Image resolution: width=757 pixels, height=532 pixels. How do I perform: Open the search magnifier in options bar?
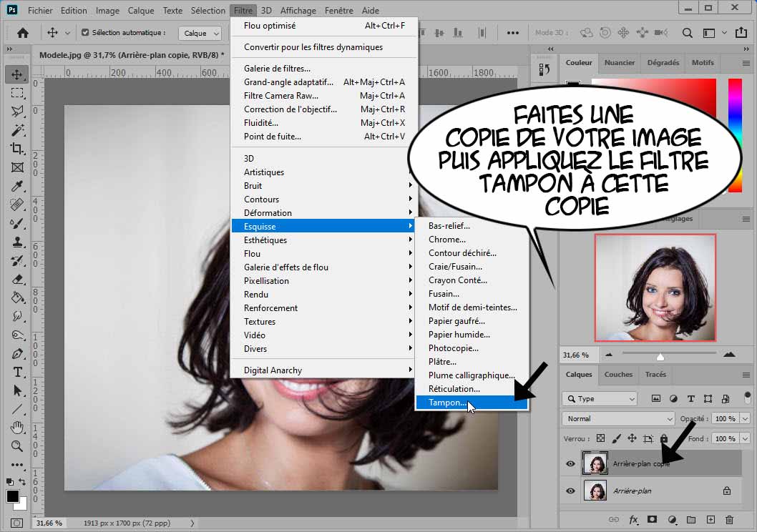[687, 33]
